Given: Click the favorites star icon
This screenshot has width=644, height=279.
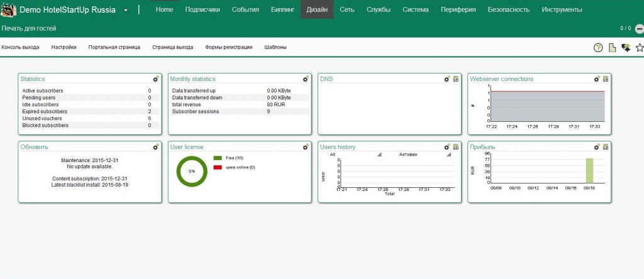Looking at the screenshot, I should click(640, 48).
